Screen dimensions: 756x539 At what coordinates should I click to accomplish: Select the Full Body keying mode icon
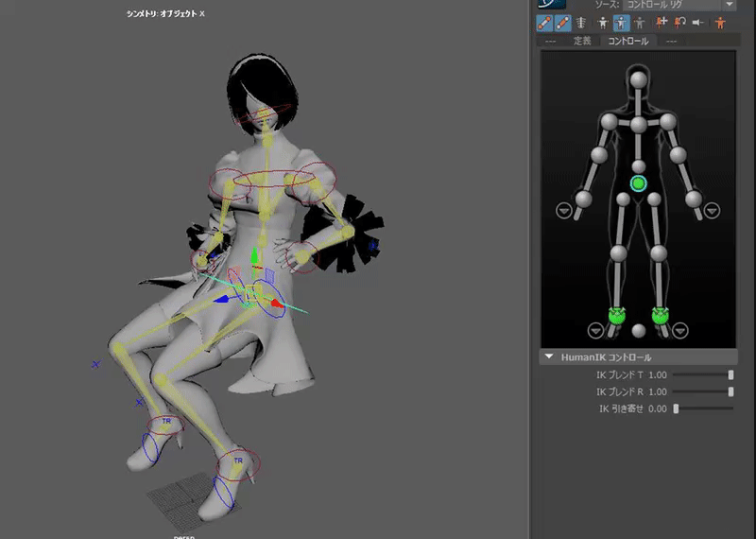pos(601,22)
